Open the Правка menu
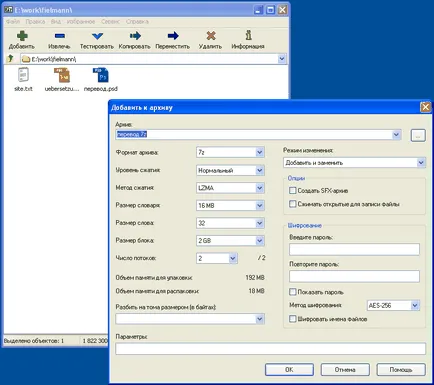This screenshot has height=385, width=434. pos(35,22)
